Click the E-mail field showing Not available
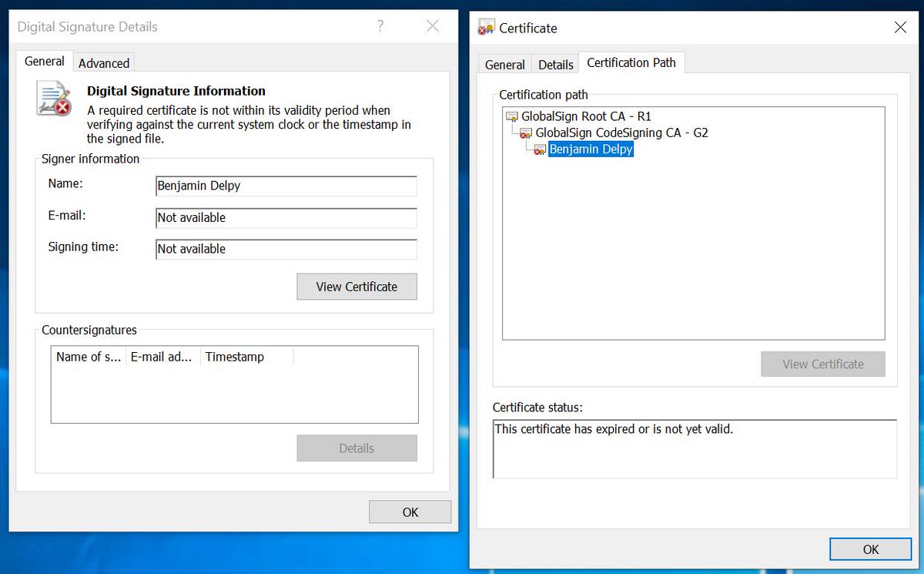924x574 pixels. pos(286,218)
